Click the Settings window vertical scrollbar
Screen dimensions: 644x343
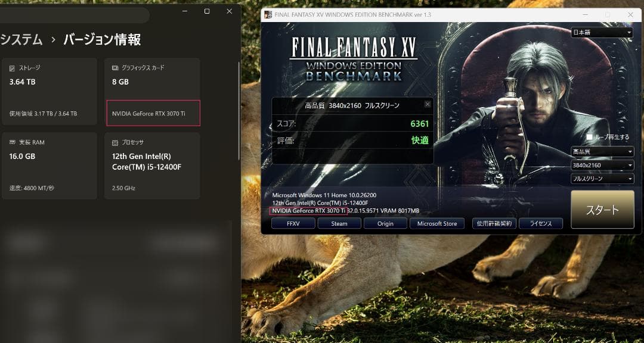239,111
